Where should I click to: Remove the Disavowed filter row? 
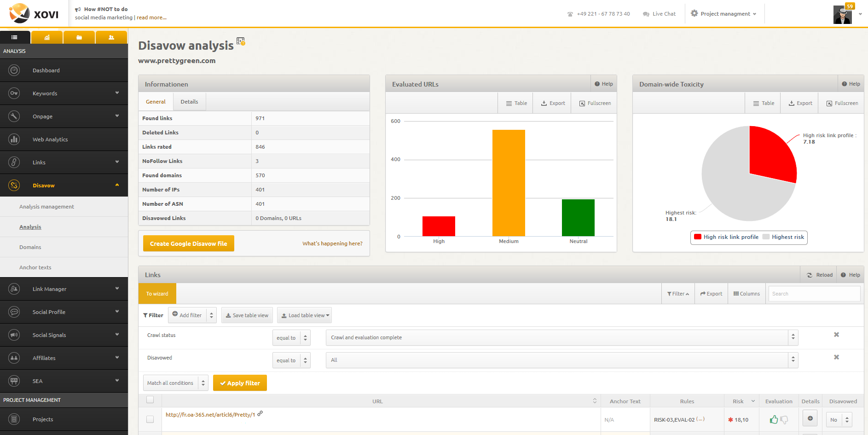(837, 357)
